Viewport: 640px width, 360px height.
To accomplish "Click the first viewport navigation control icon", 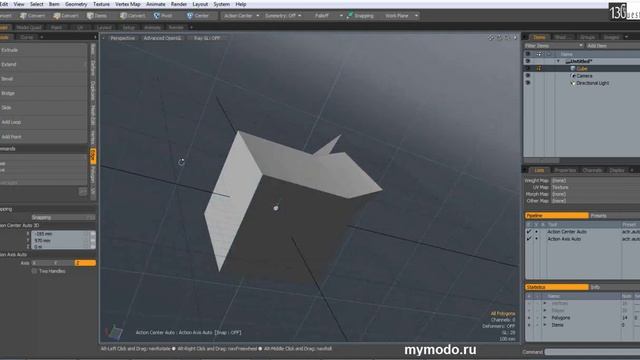I will [x=491, y=38].
